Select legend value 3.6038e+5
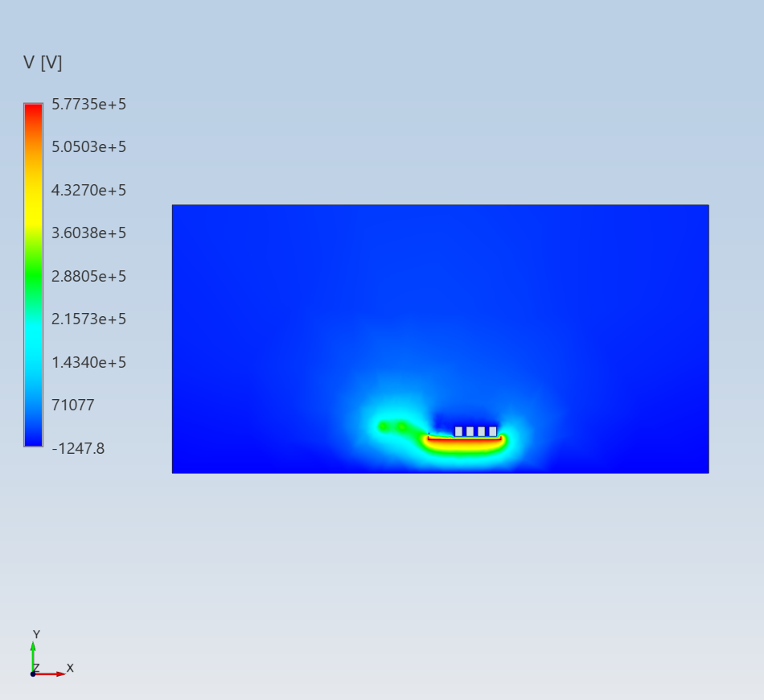Screen dimensions: 764x700 coord(88,233)
